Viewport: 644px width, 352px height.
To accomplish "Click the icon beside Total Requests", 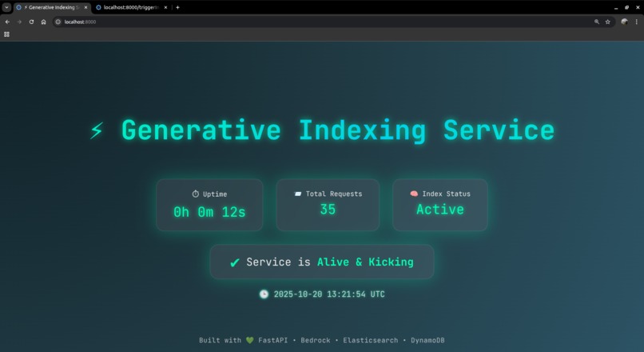I will [x=298, y=194].
